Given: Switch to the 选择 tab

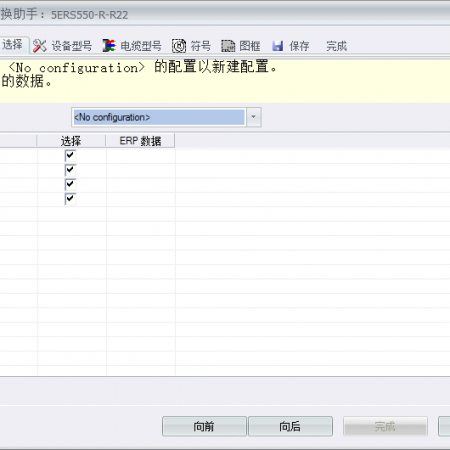Looking at the screenshot, I should coord(13,45).
